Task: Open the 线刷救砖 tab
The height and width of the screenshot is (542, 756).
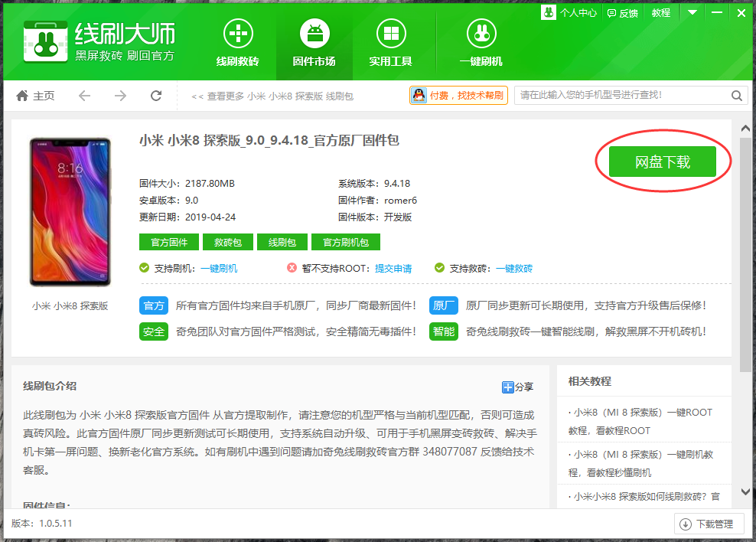Action: tap(238, 44)
